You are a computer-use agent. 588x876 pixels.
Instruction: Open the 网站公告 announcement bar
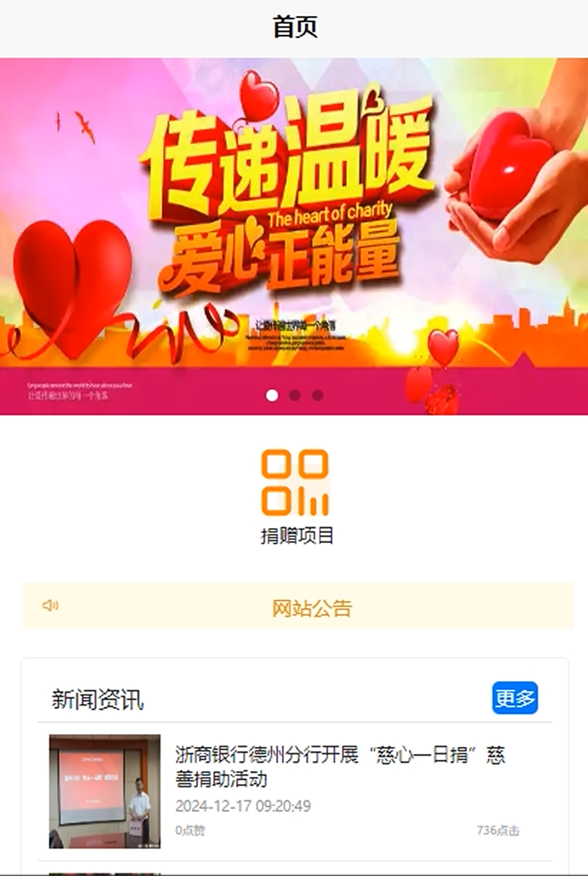[x=298, y=606]
